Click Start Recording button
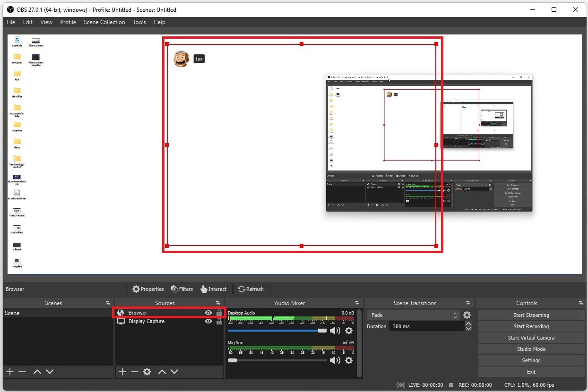588x392 pixels. 531,326
